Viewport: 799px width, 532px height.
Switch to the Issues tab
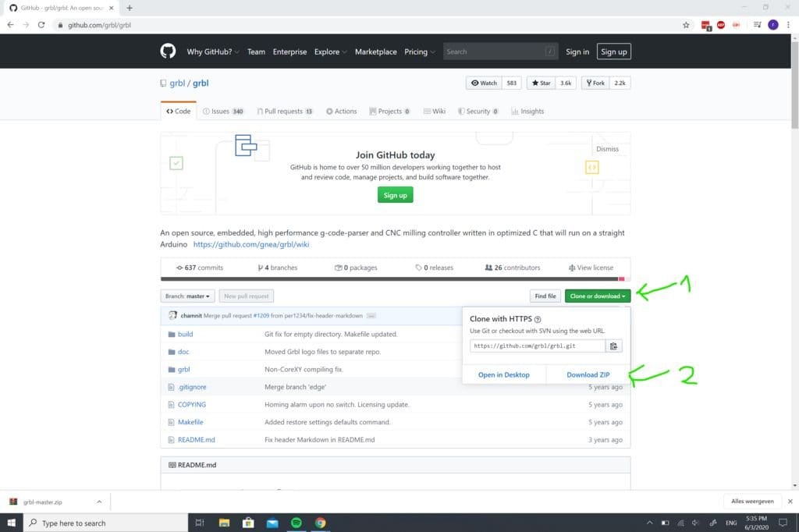click(223, 112)
